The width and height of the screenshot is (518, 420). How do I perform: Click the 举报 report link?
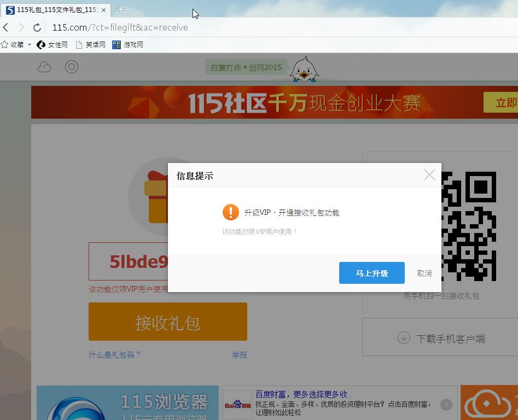point(240,355)
